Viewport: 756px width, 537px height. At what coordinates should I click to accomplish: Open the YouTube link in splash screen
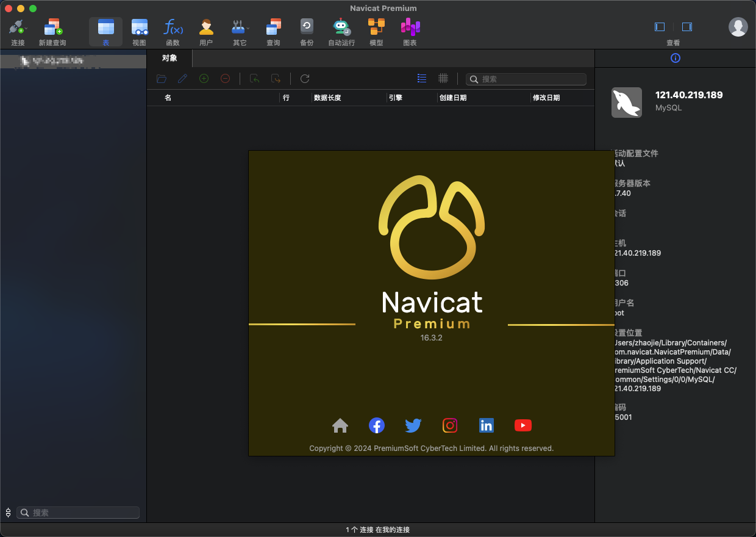(x=523, y=425)
